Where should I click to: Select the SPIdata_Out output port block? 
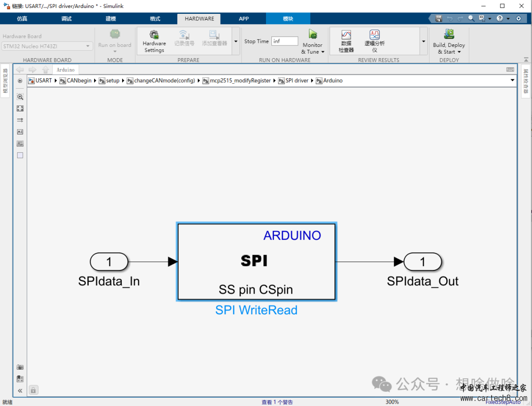[x=423, y=262]
